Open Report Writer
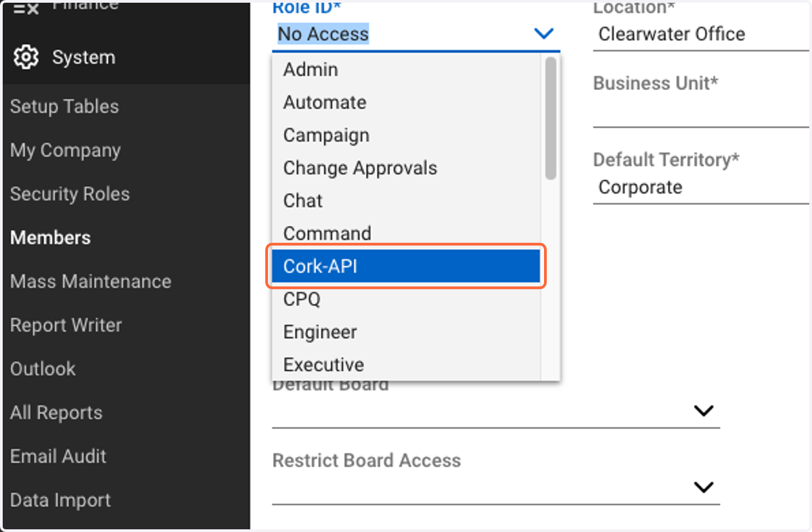The width and height of the screenshot is (812, 532). point(66,326)
